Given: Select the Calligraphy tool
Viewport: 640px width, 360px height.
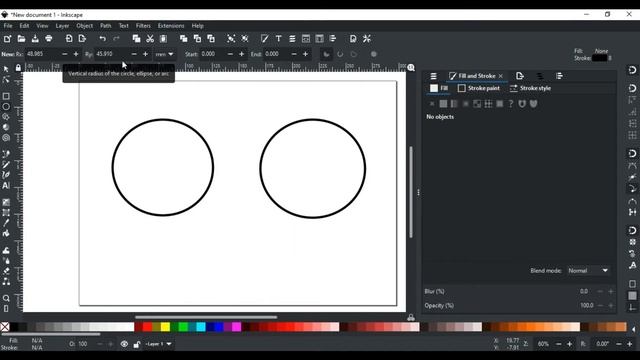Looking at the screenshot, I should (6, 175).
